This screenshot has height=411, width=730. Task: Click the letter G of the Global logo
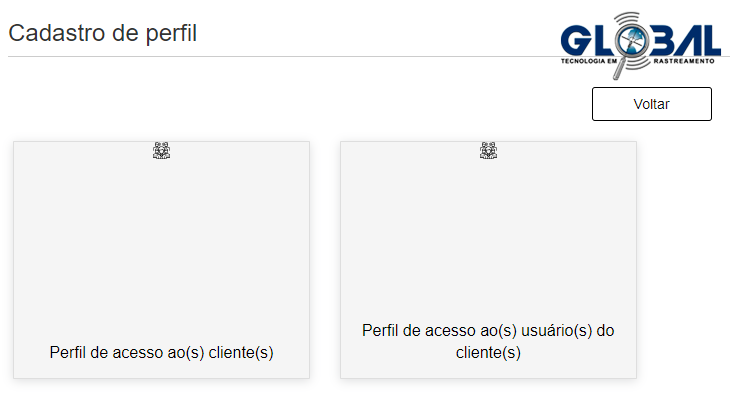coord(576,40)
